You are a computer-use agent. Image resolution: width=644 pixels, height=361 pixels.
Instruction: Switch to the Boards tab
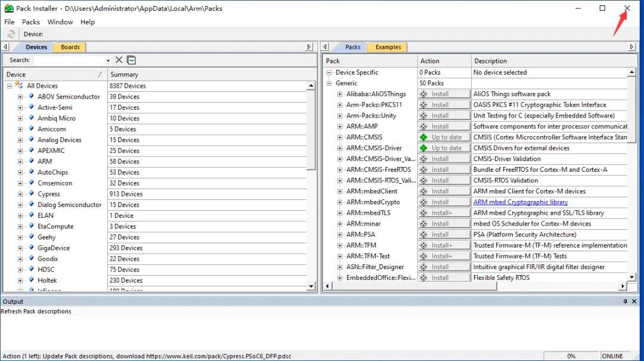point(70,47)
